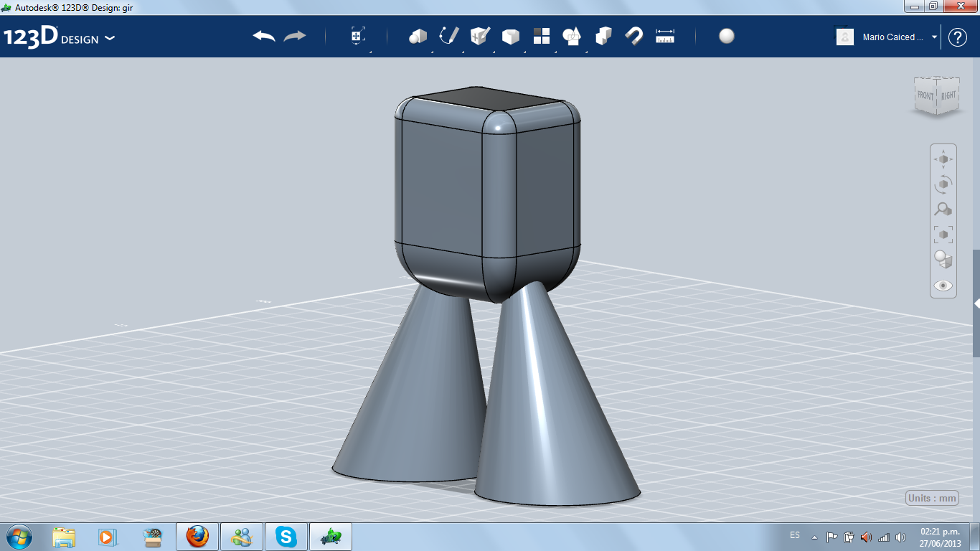
Task: Select the Pan navigation tool
Action: click(943, 159)
